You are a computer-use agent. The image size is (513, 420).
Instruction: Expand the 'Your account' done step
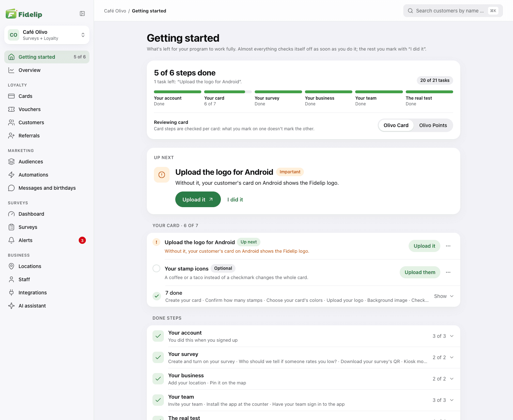[304, 336]
